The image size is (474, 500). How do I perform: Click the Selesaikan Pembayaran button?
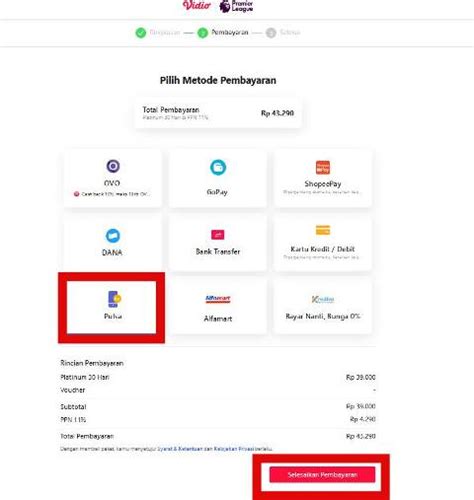[322, 474]
